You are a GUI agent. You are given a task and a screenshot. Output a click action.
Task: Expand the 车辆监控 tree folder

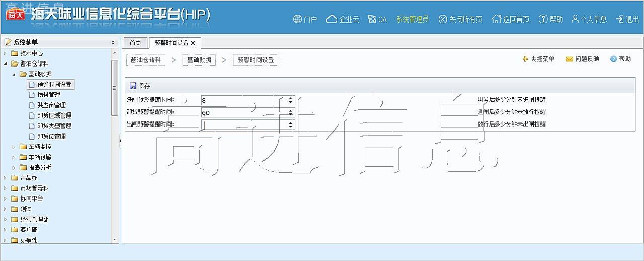(x=14, y=147)
